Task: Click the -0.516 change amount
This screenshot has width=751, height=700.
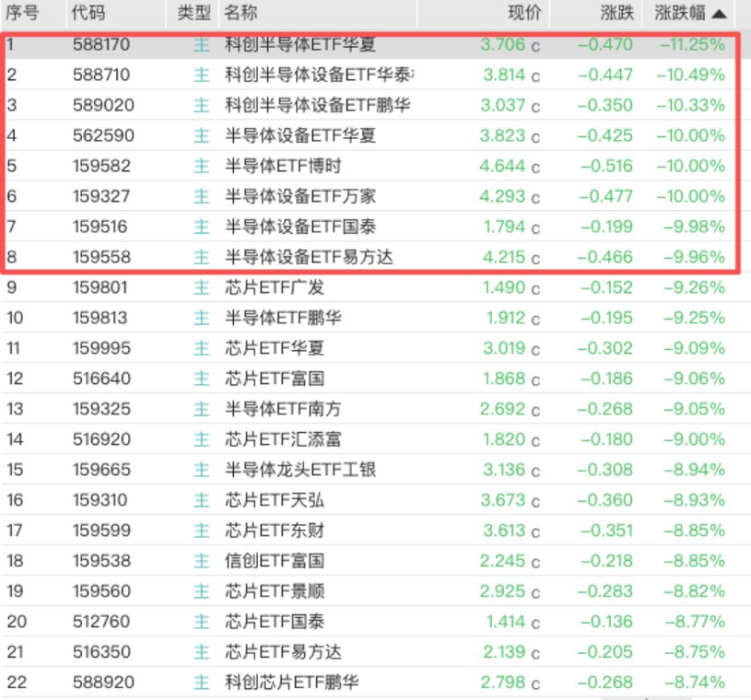Action: coord(606,166)
